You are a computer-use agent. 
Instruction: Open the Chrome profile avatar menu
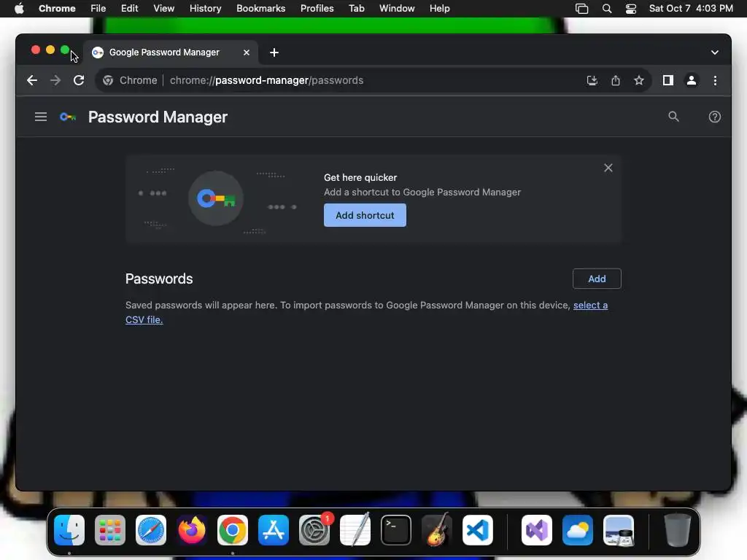tap(692, 80)
